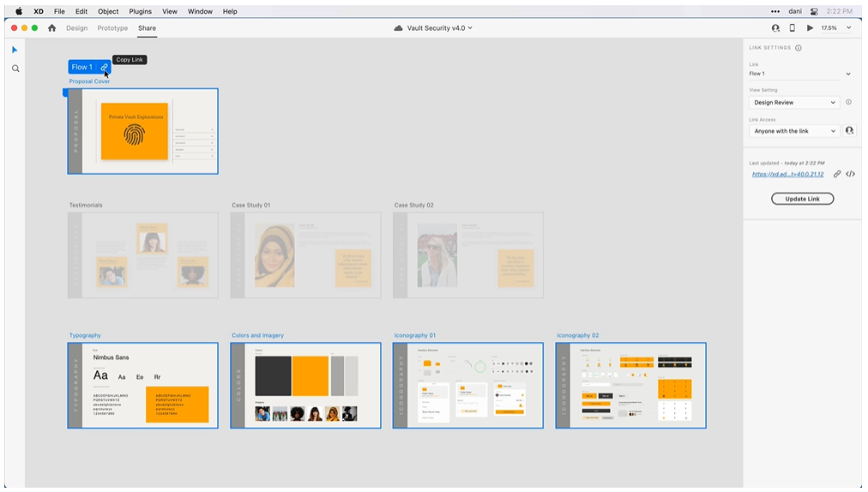Switch to the Prototype tab
The width and height of the screenshot is (868, 492).
112,28
